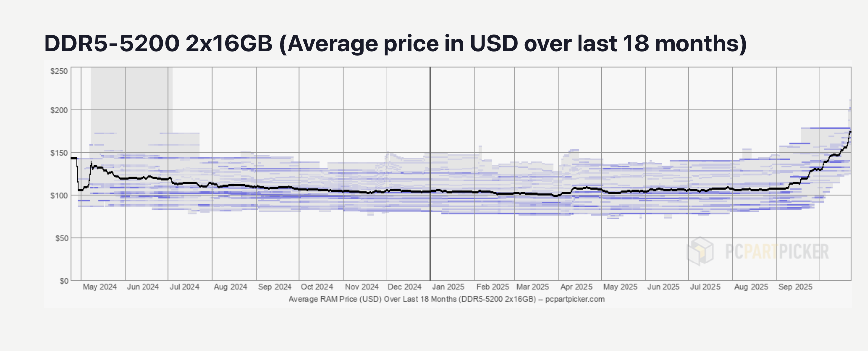Click the chart caption mentioning pcpartpicker.com
The height and width of the screenshot is (351, 868).
pos(446,299)
